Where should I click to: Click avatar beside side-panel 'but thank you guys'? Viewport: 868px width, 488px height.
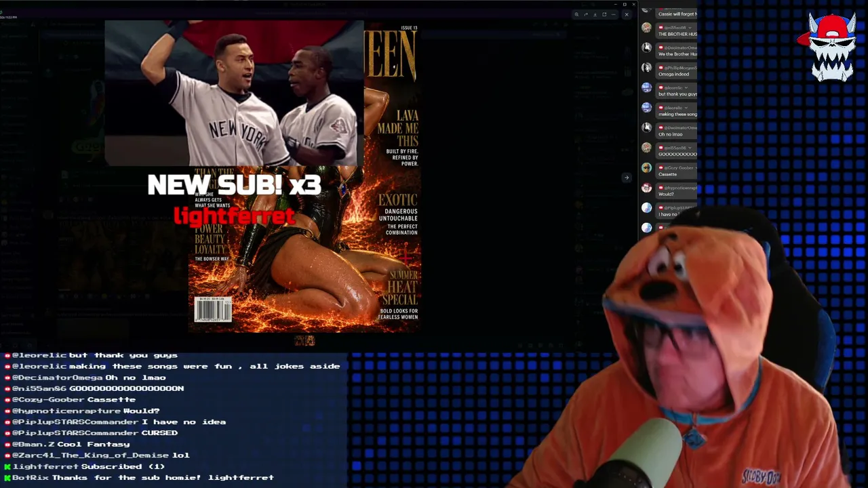(x=646, y=87)
